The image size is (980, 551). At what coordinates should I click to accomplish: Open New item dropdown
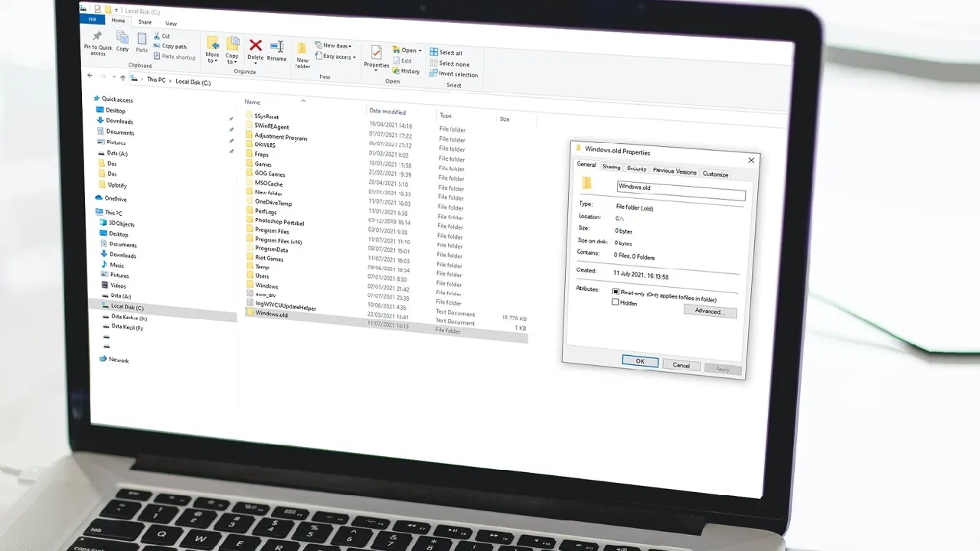[x=334, y=46]
